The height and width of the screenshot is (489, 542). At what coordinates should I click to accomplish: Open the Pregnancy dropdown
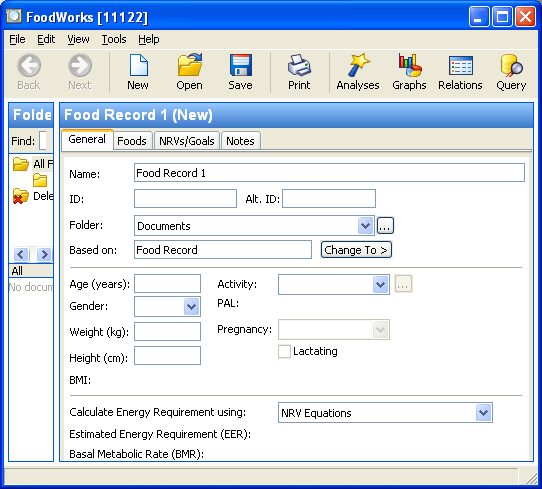[381, 329]
